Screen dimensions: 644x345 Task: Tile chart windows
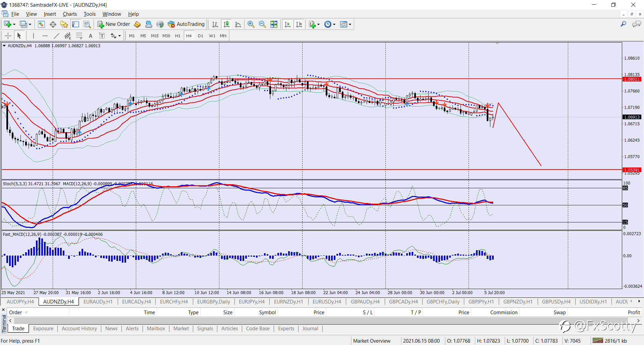(274, 24)
